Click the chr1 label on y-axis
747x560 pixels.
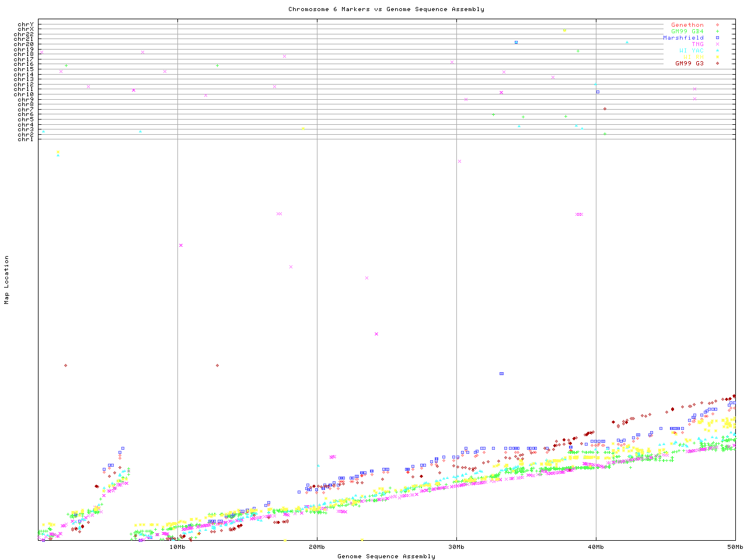26,139
